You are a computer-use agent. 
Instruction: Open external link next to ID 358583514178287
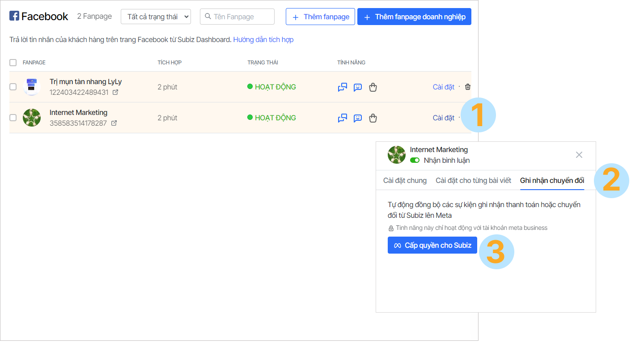pos(114,123)
